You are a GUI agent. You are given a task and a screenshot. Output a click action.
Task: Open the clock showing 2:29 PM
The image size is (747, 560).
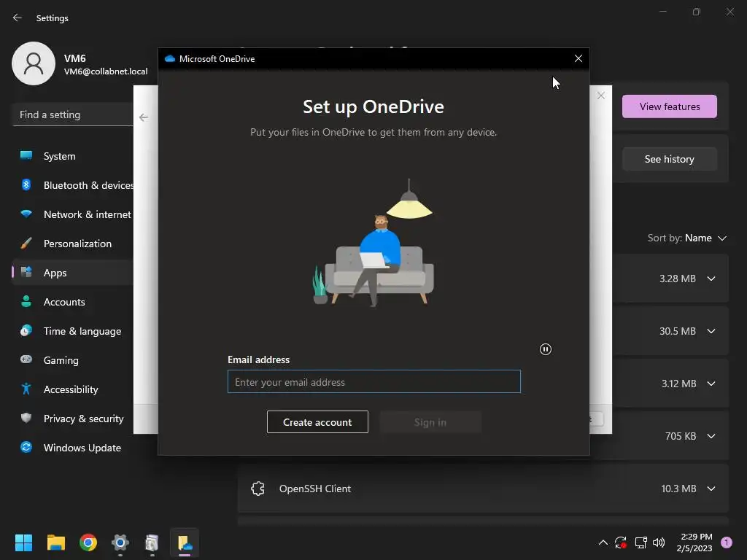coord(694,542)
